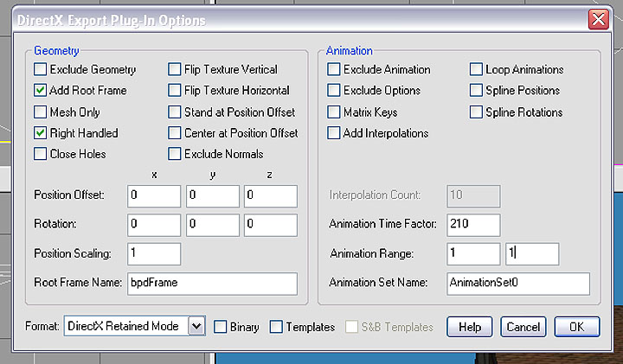This screenshot has height=364, width=623.
Task: Confirm export options with OK
Action: (x=577, y=327)
